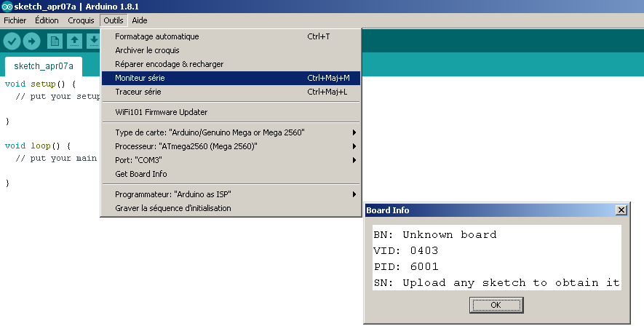The height and width of the screenshot is (334, 644).
Task: Choose Graver la séquence d'initialisation
Action: [231, 208]
